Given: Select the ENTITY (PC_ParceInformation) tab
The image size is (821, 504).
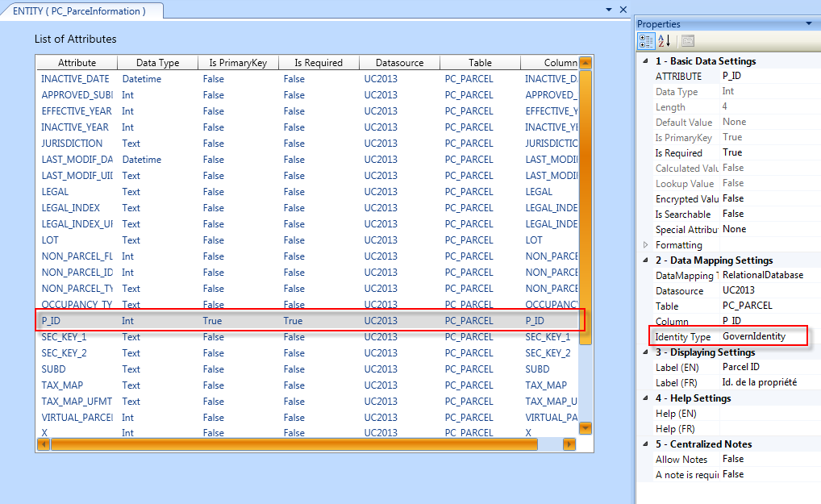Looking at the screenshot, I should point(80,11).
